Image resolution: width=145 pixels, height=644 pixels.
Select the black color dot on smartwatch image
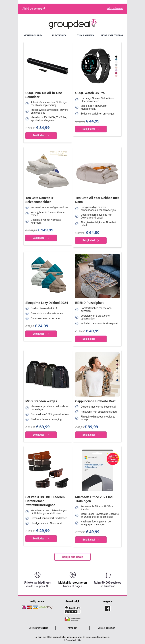pos(116,56)
